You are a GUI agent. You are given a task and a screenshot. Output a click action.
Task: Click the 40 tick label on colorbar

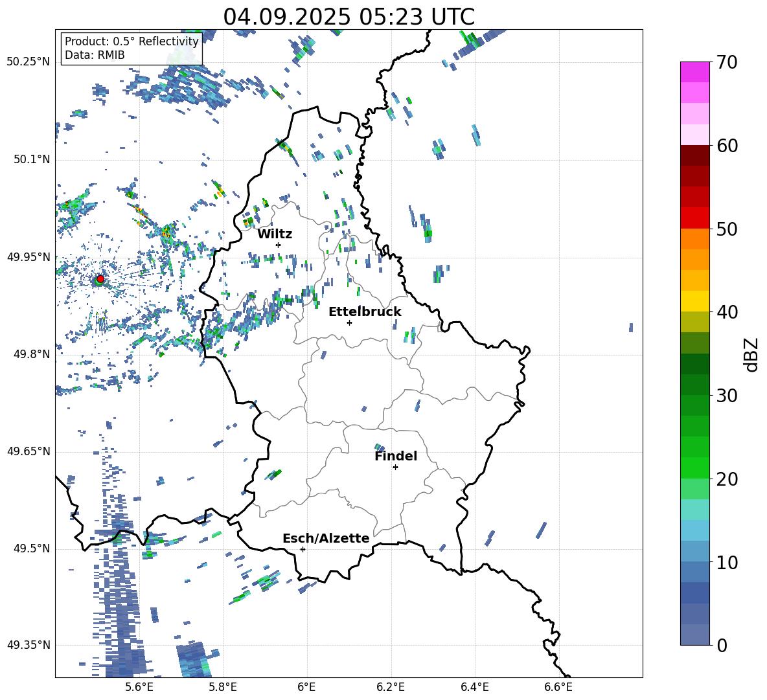tap(726, 312)
